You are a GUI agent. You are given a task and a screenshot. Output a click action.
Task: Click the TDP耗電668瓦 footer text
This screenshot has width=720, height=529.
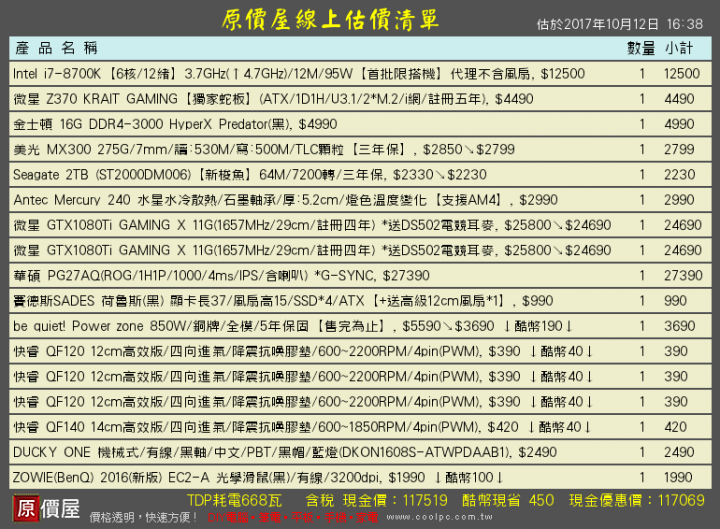(234, 501)
